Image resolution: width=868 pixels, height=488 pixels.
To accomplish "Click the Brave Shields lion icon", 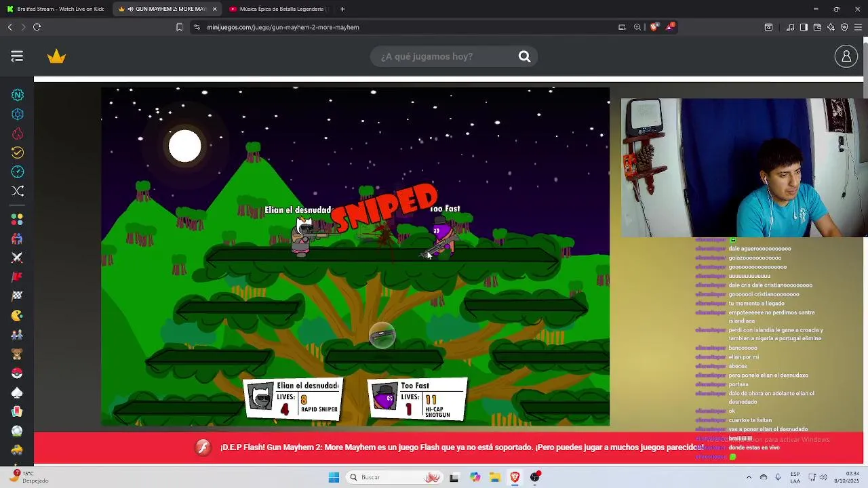I will pyautogui.click(x=654, y=27).
